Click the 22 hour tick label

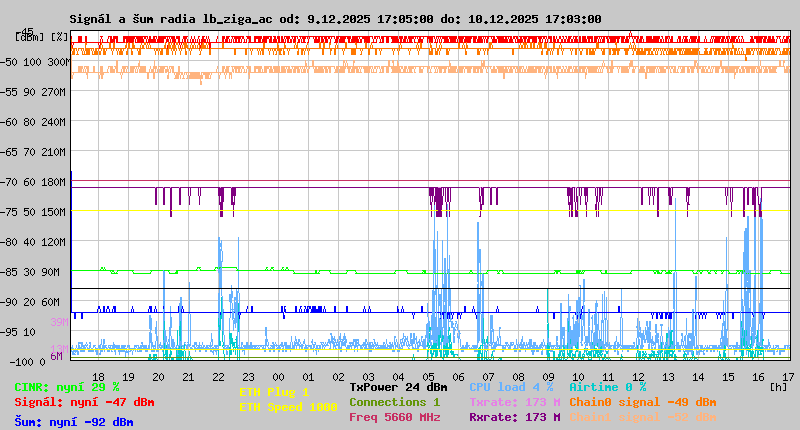pos(219,376)
